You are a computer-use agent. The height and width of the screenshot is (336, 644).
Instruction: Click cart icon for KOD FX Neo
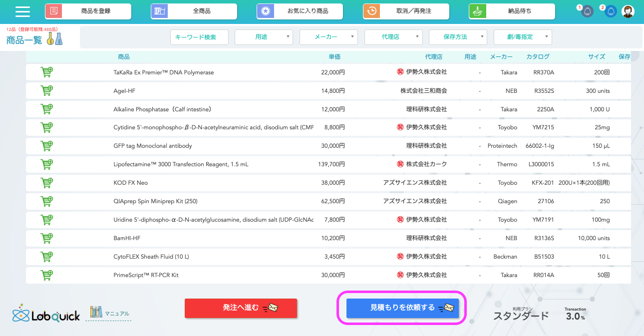coord(47,183)
